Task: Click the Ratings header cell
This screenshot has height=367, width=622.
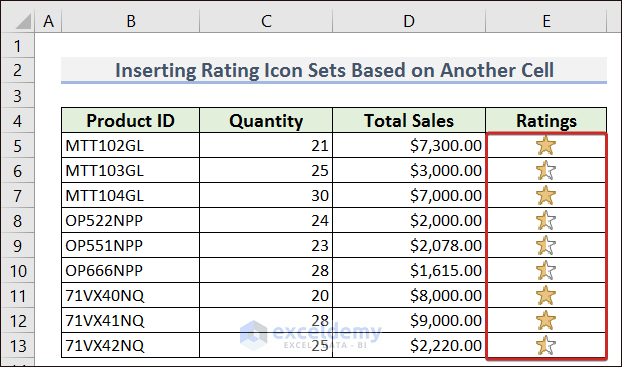Action: [x=546, y=120]
